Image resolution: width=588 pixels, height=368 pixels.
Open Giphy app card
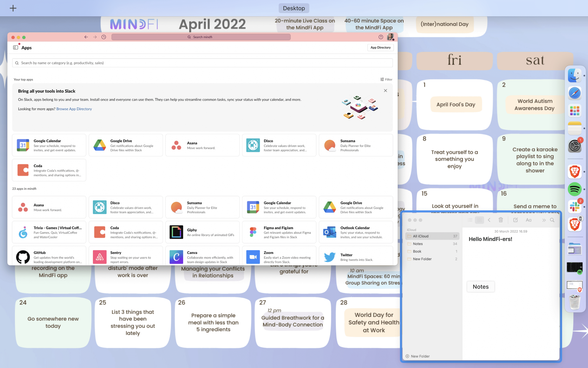(x=202, y=232)
